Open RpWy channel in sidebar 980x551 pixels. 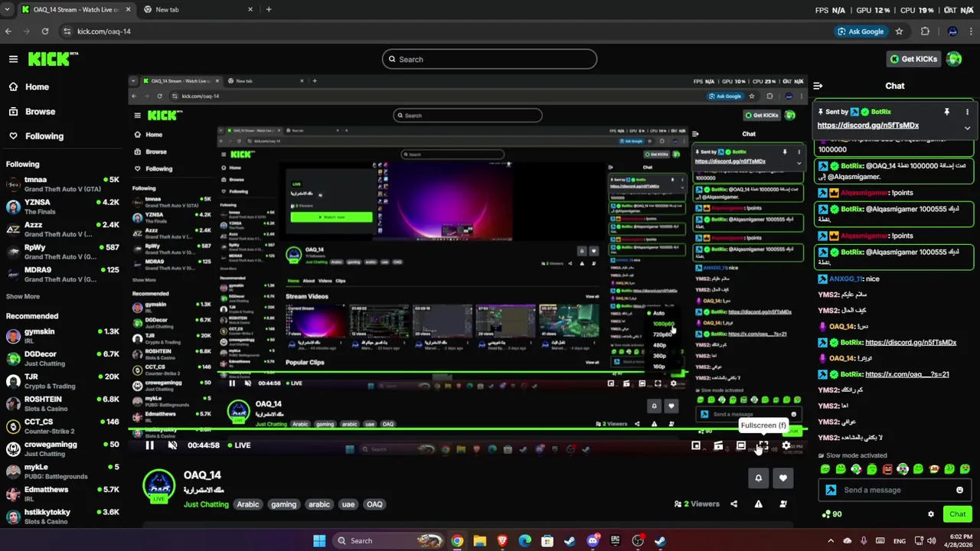[63, 252]
